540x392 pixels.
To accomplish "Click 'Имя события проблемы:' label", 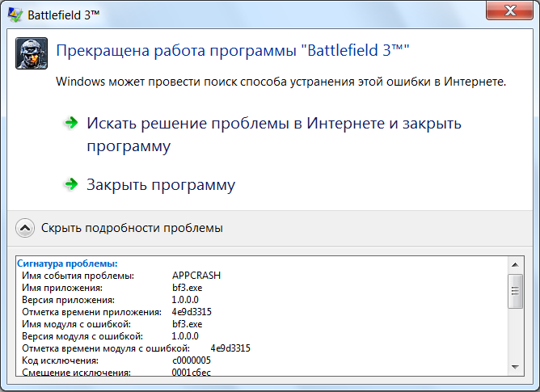I will click(78, 276).
